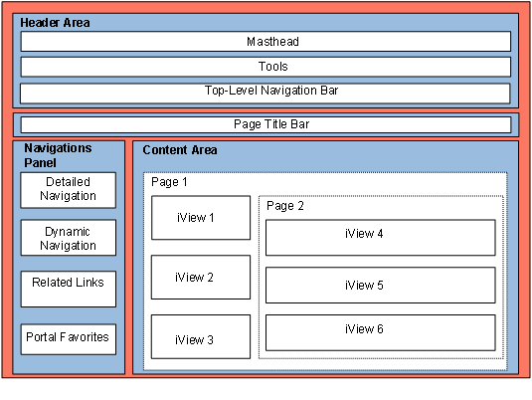Screen dimensions: 532x400
Task: Select the iView 4 box
Action: tap(380, 238)
